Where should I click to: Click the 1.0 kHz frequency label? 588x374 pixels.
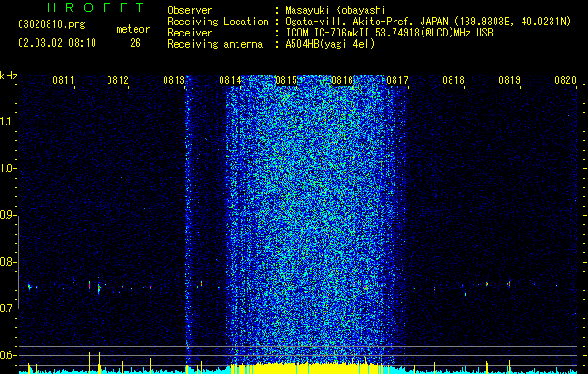coord(7,168)
